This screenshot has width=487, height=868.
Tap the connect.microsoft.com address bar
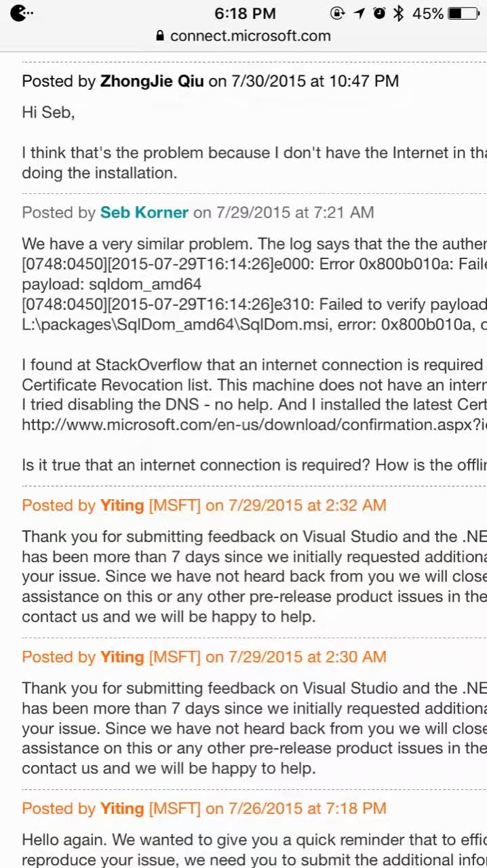pyautogui.click(x=243, y=35)
